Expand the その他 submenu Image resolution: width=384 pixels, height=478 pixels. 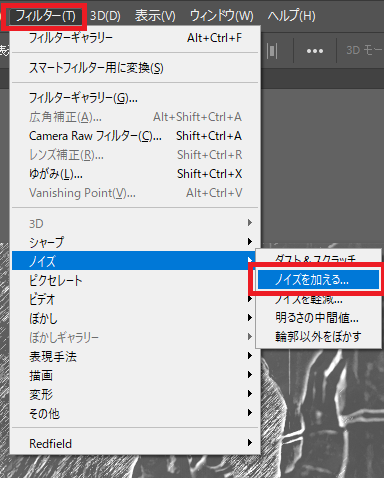(x=135, y=413)
